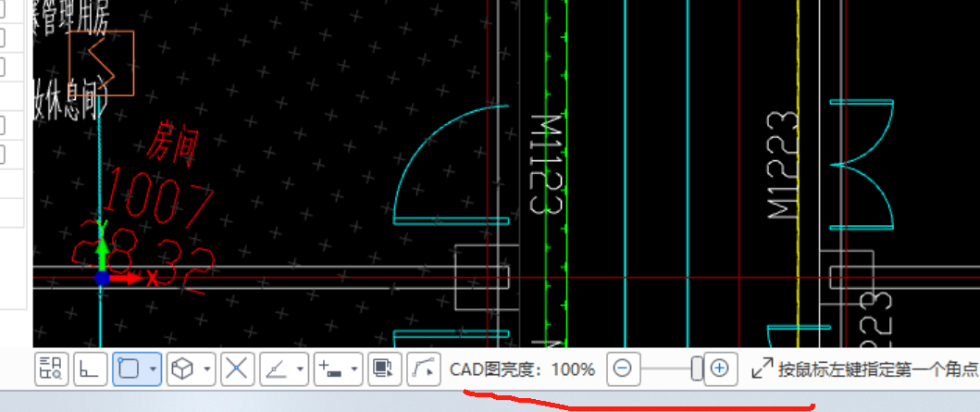Screen dimensions: 980x412
Task: Click the layered screens display icon
Action: click(385, 368)
